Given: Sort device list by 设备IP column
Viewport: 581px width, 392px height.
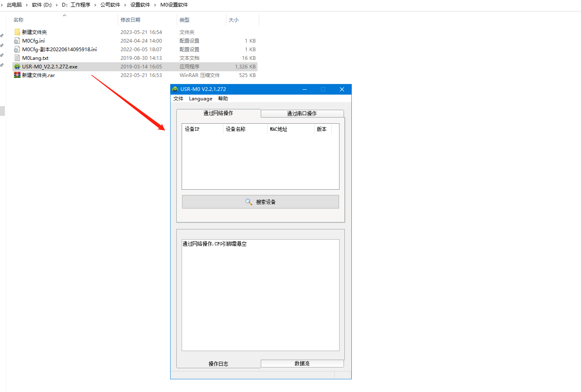Looking at the screenshot, I should 203,129.
